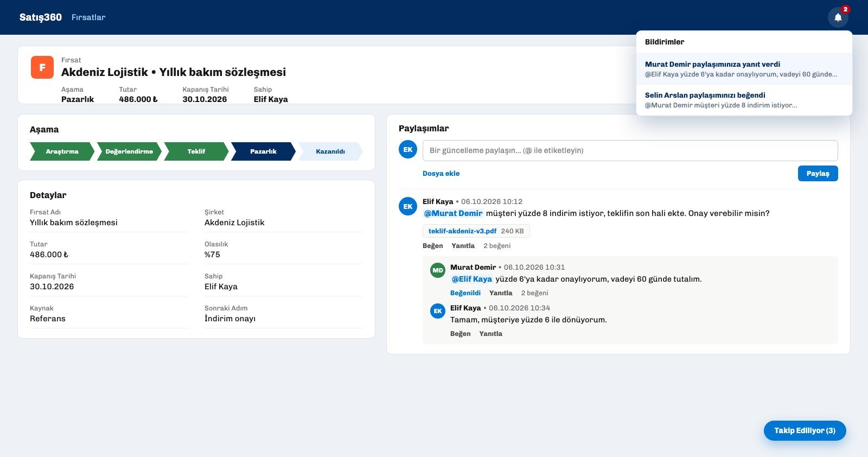Click Tutar value in Detaylar
The image size is (868, 457).
coord(49,255)
